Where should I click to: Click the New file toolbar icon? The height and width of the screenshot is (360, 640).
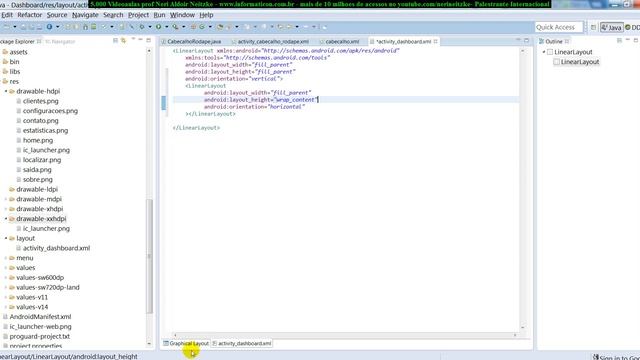pyautogui.click(x=7, y=27)
